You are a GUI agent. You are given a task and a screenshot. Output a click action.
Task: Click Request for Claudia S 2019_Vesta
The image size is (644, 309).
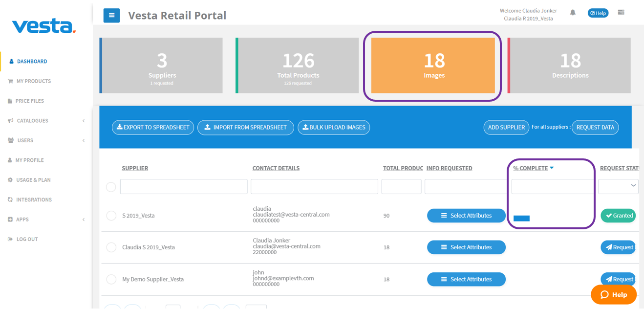(618, 247)
